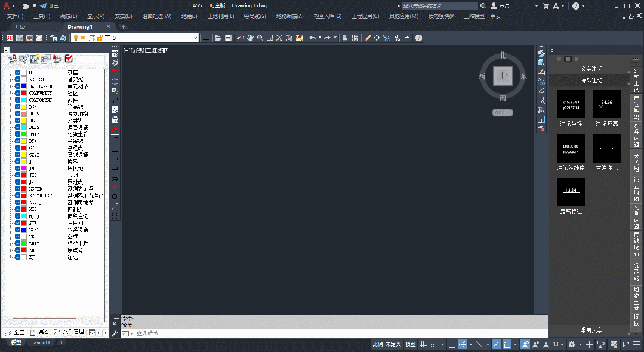Click the open drawing folder icon
The image size is (644, 352).
(218, 38)
